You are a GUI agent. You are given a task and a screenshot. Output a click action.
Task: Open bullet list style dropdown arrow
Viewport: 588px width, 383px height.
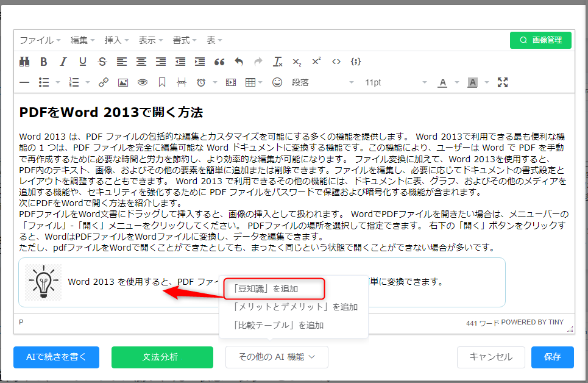coord(58,82)
